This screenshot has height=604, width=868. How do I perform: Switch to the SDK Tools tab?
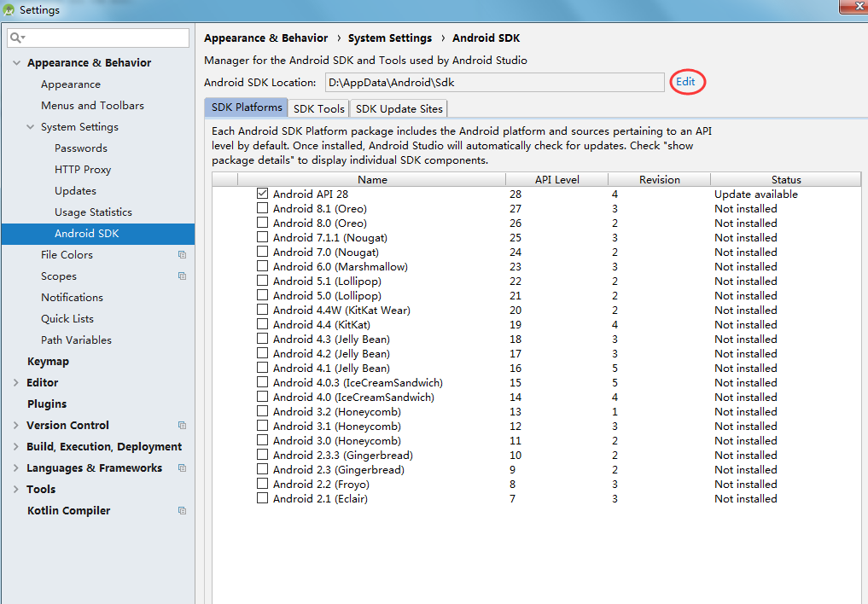pyautogui.click(x=318, y=108)
